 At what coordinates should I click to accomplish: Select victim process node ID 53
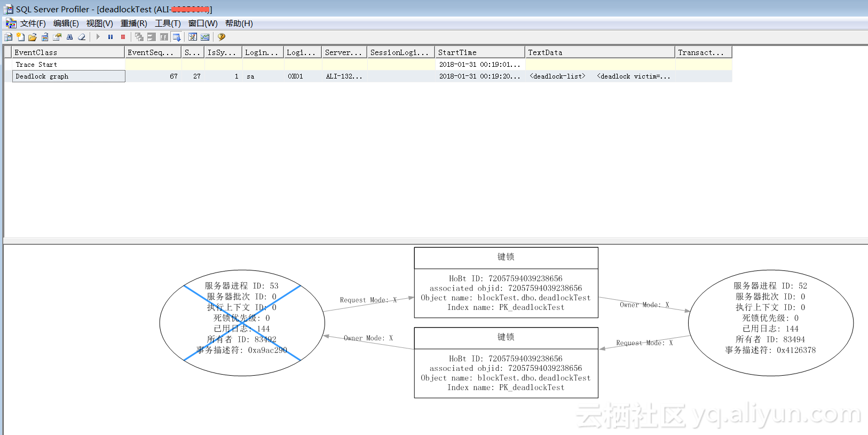(x=242, y=323)
